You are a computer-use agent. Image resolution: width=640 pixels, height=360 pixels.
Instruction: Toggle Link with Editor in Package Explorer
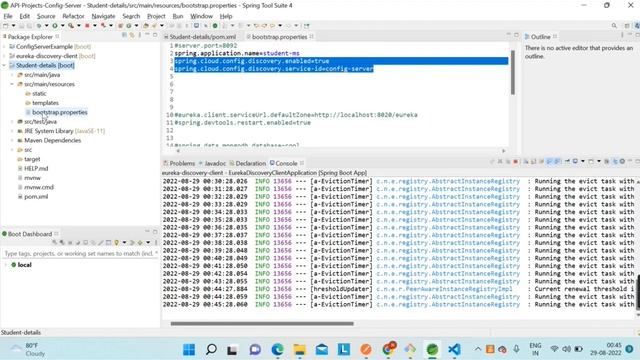point(132,36)
